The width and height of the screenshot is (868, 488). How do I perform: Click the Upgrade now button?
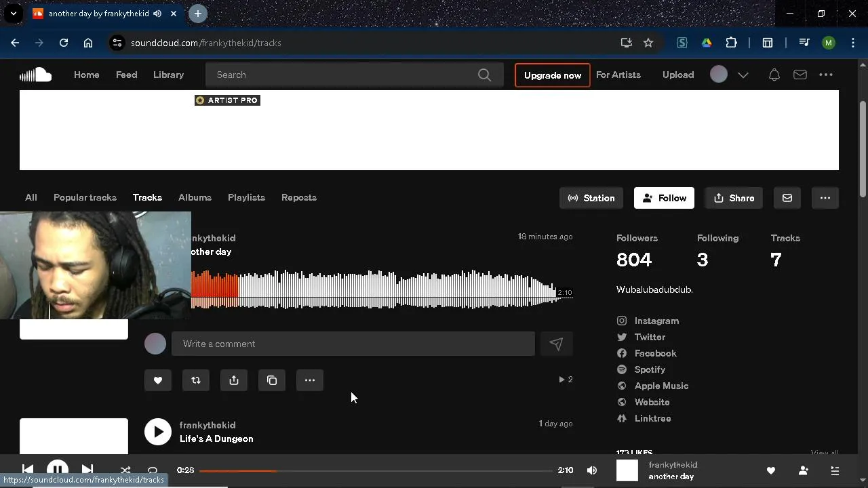tap(553, 75)
